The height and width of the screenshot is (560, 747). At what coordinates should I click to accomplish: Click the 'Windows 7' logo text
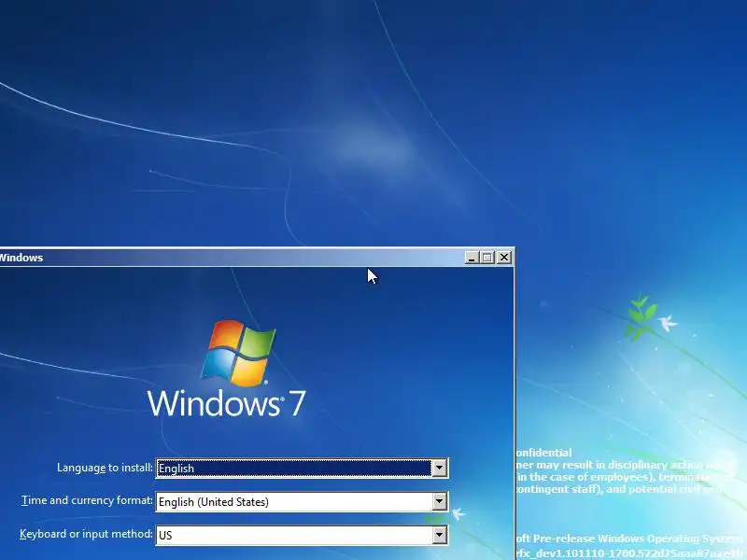point(226,403)
